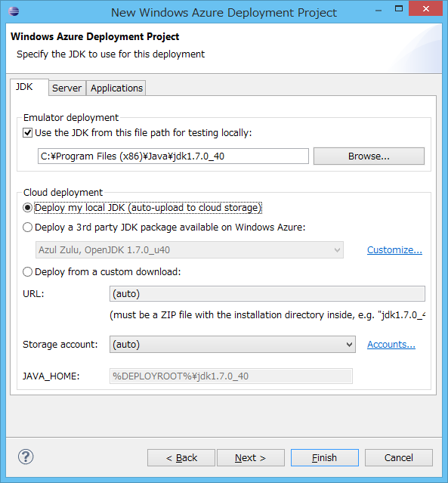Minimize the wizard window
Image resolution: width=448 pixels, height=483 pixels.
[x=378, y=10]
